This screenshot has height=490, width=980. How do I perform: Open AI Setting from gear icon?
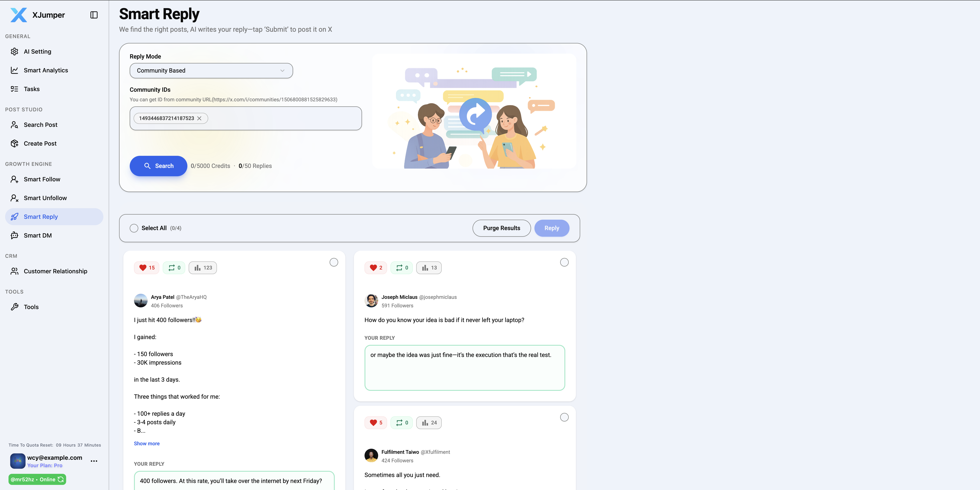click(14, 51)
